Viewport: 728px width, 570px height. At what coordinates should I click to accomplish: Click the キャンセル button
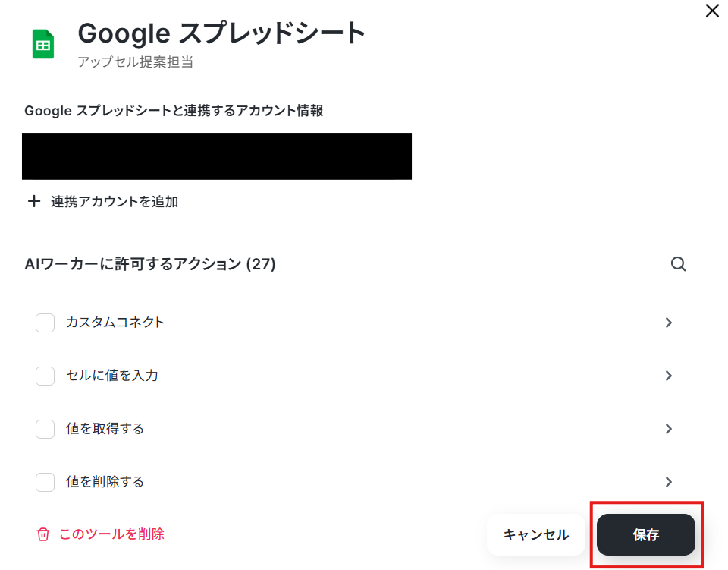[x=536, y=534]
